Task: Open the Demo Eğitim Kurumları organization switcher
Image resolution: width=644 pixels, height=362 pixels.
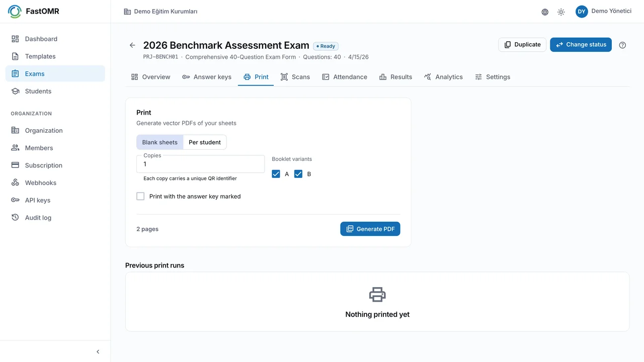Action: (x=160, y=12)
